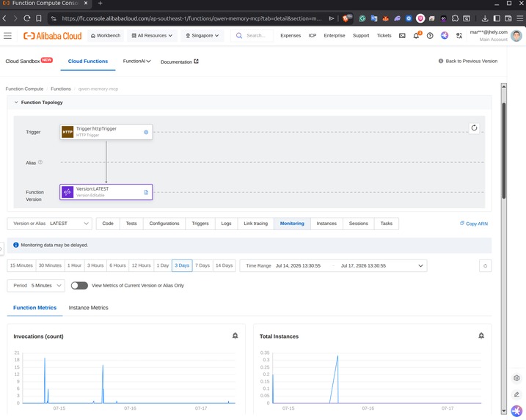Click the gear icon on httpTrigger node
526x420 pixels.
(146, 132)
